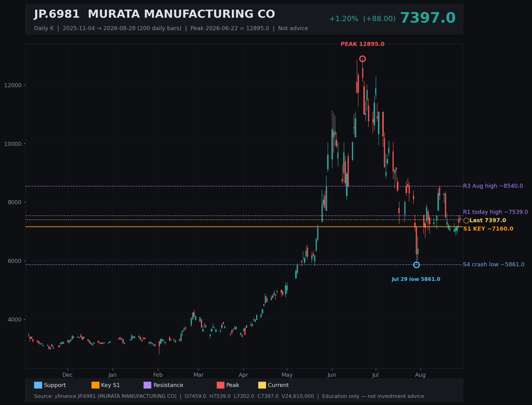
Task: Click the 8000 y-axis tick label
Action: pos(15,202)
